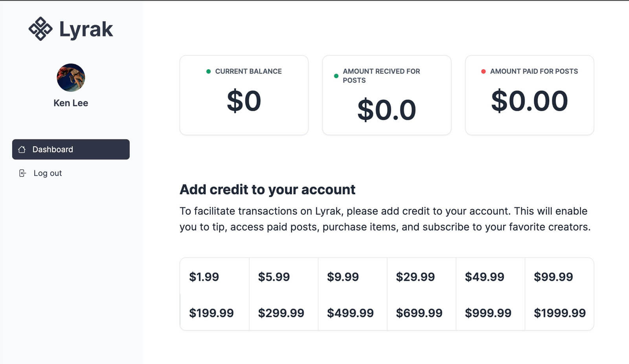The image size is (629, 364).
Task: Choose the $699.99 credit option
Action: (x=419, y=313)
